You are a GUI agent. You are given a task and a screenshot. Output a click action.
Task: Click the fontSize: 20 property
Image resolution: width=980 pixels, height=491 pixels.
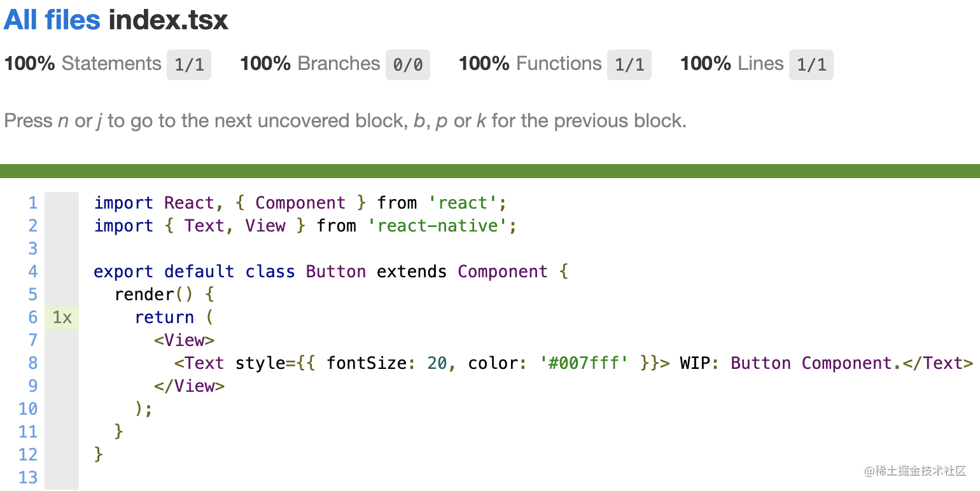pos(387,363)
